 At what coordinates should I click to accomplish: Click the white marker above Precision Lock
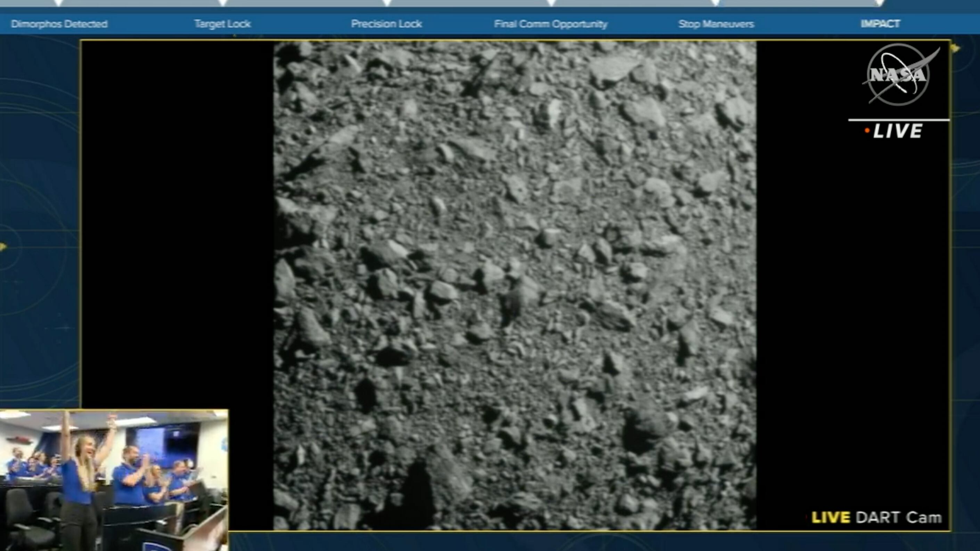pyautogui.click(x=387, y=3)
